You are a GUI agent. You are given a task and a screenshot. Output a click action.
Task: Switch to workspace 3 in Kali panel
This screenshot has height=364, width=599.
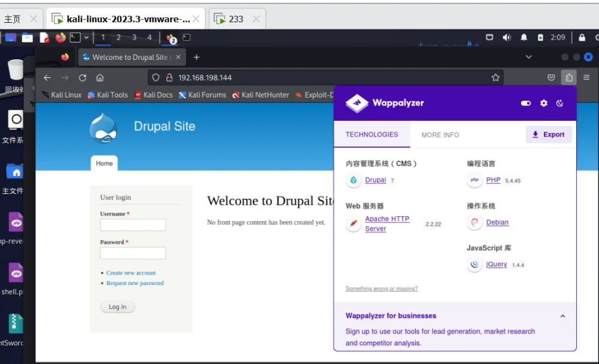click(134, 38)
